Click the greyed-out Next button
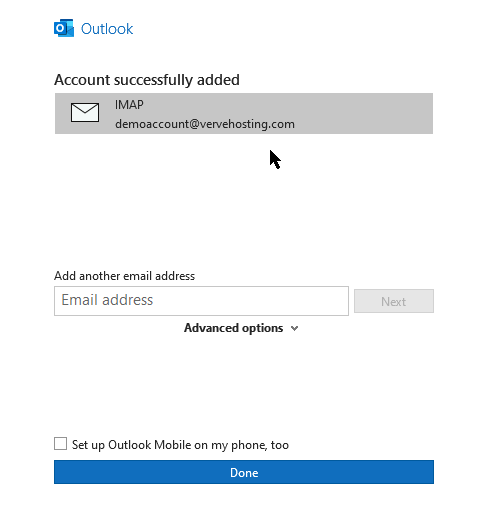 (x=394, y=301)
